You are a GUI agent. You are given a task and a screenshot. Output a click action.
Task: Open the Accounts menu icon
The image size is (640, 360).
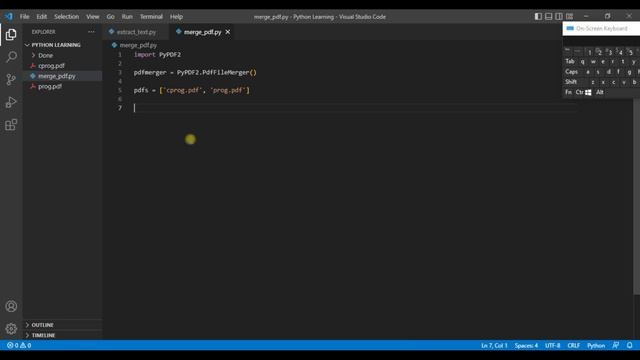[x=11, y=306]
